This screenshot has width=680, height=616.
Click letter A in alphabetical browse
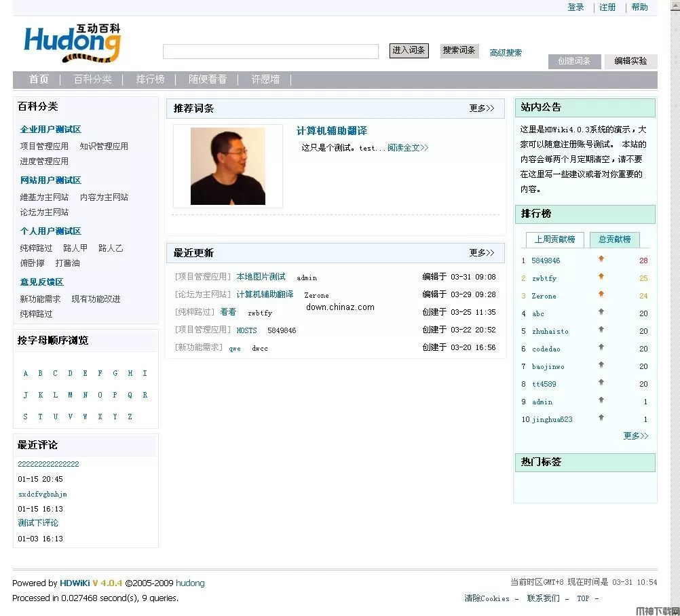(x=25, y=373)
